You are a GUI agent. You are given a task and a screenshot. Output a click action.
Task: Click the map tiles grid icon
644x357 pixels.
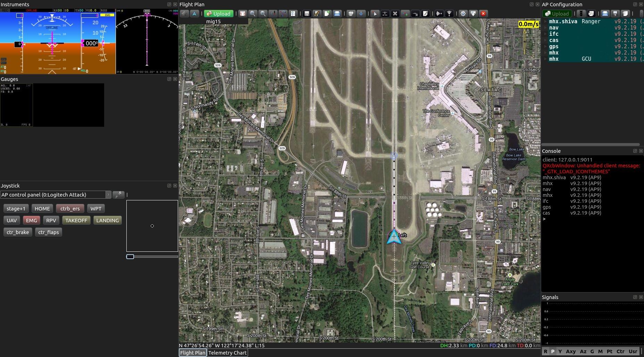[x=293, y=14]
